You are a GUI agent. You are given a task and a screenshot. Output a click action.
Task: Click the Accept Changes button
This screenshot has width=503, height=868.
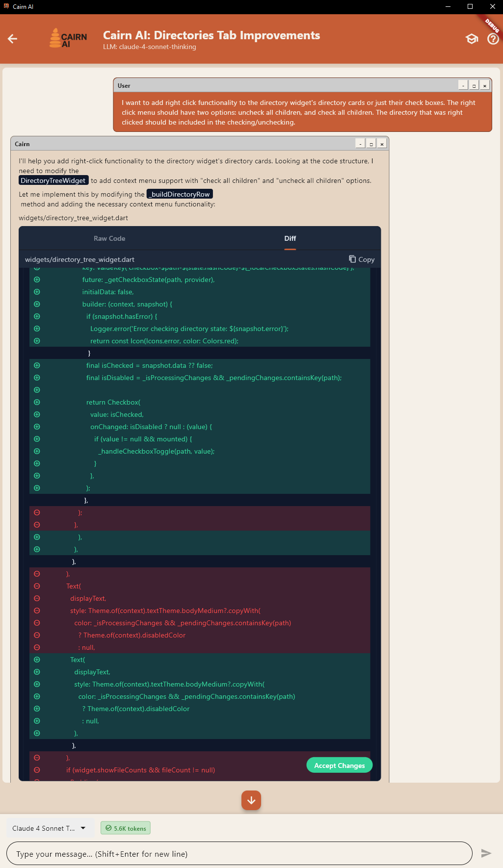tap(339, 765)
